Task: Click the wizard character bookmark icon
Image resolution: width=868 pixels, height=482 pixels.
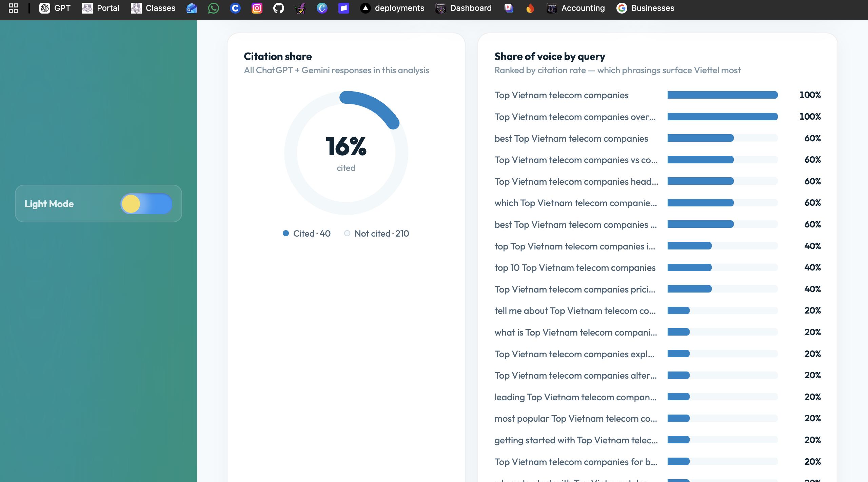Action: pos(300,8)
